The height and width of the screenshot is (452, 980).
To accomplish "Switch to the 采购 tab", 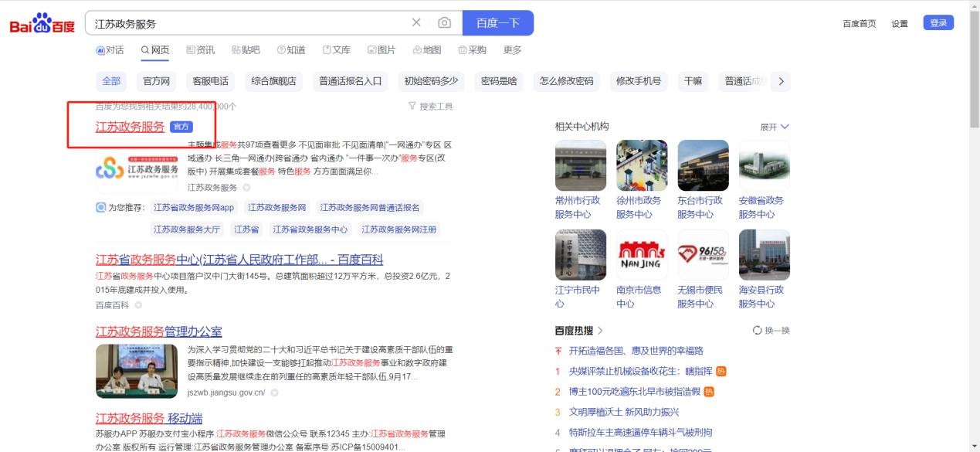I will [473, 50].
